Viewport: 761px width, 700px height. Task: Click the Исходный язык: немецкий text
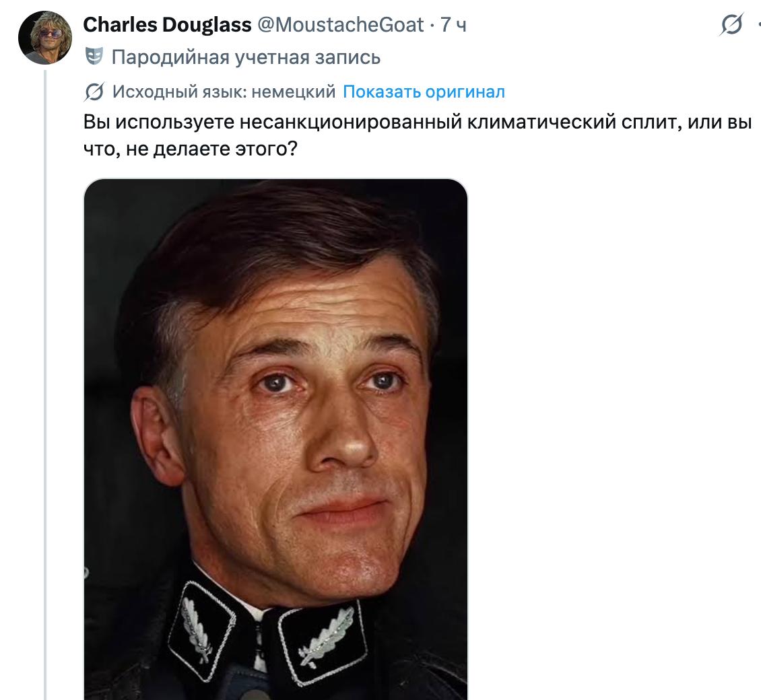(224, 92)
